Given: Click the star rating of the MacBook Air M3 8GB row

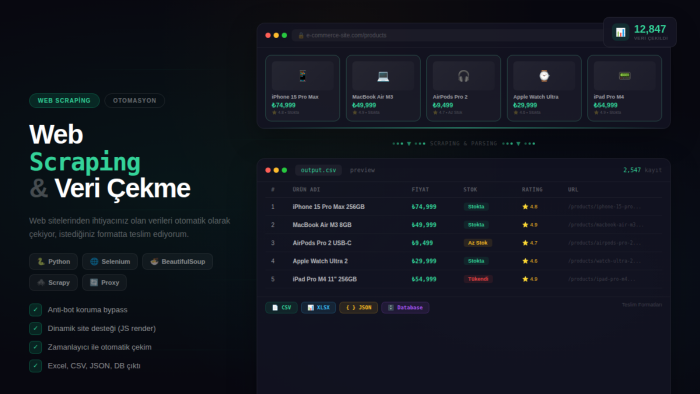Looking at the screenshot, I should (529, 225).
